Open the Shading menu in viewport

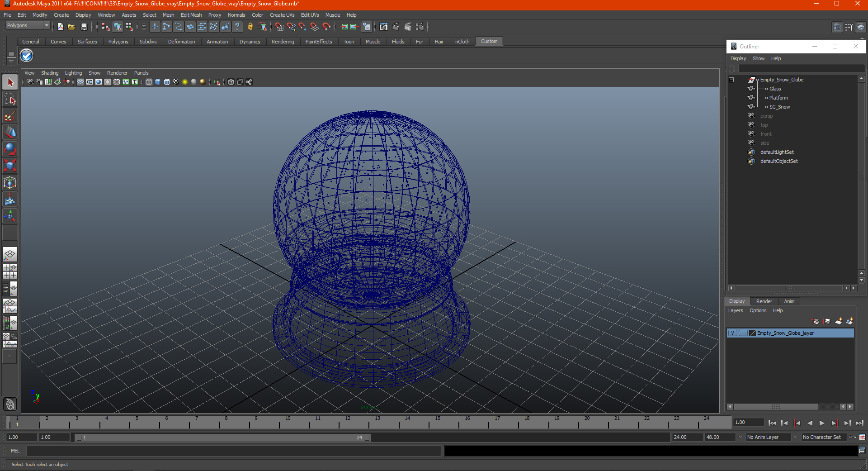click(x=50, y=73)
